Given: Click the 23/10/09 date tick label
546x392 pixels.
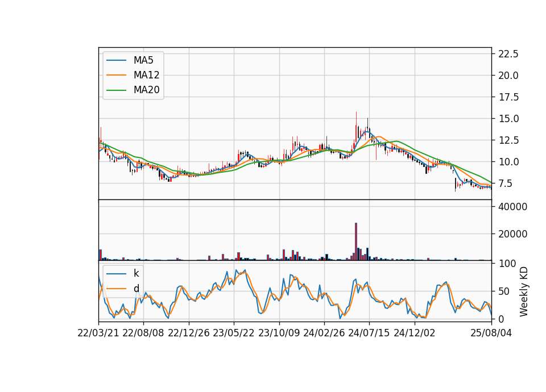Looking at the screenshot, I should coord(279,333).
